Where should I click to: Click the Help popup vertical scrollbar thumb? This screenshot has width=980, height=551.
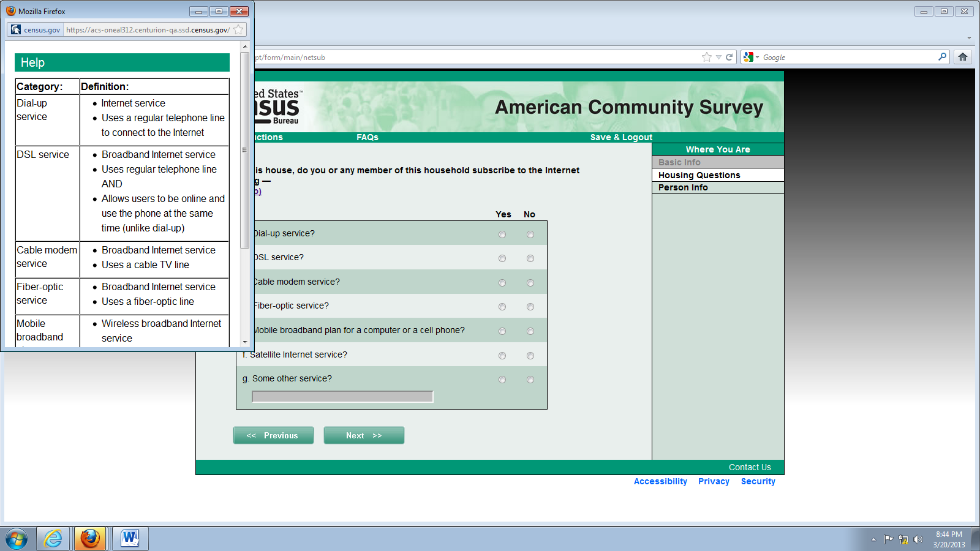click(245, 150)
